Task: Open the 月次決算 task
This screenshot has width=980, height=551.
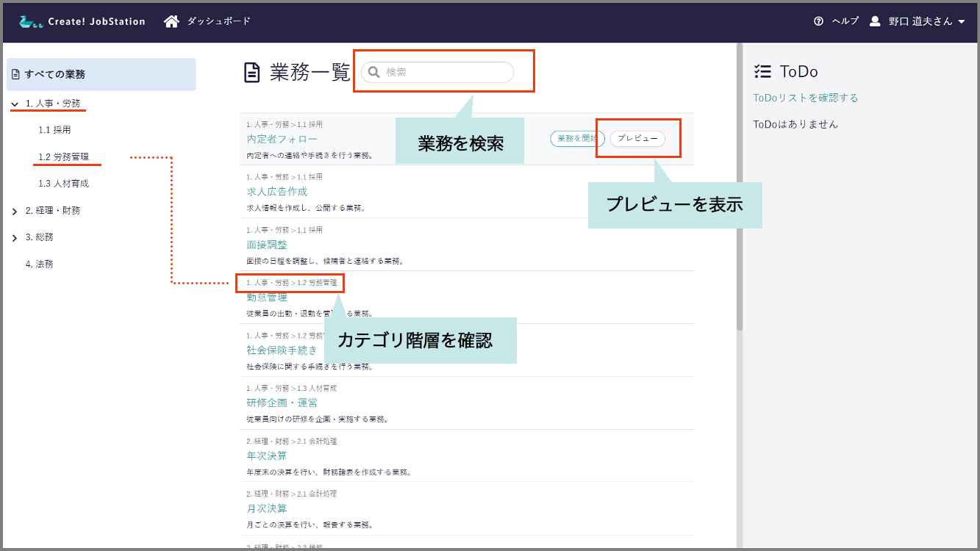Action: (267, 509)
